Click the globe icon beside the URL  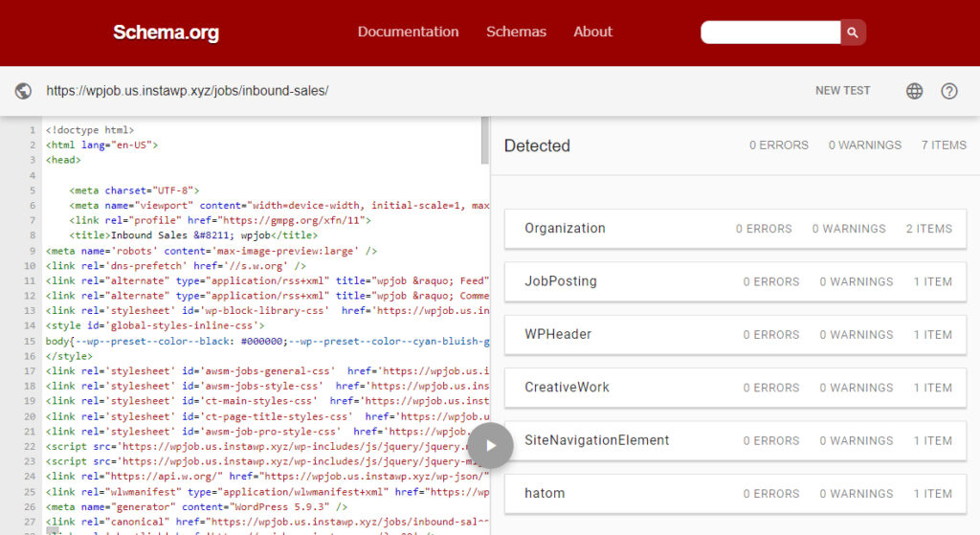click(x=23, y=91)
